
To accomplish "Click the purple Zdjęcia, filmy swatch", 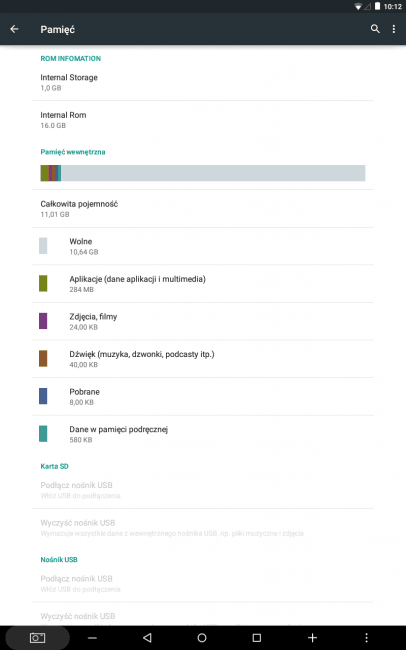I will coord(43,321).
